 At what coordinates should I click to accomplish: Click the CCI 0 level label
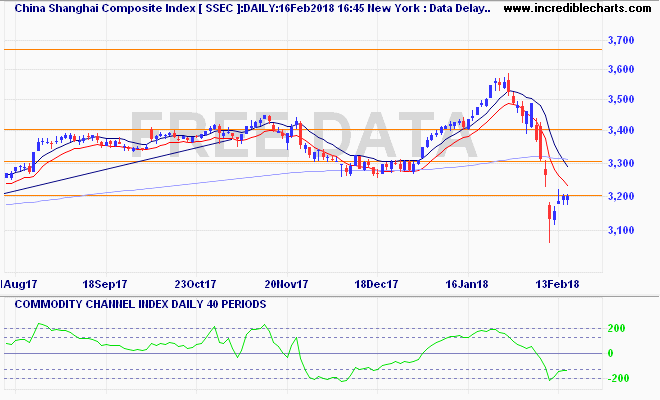[x=611, y=353]
